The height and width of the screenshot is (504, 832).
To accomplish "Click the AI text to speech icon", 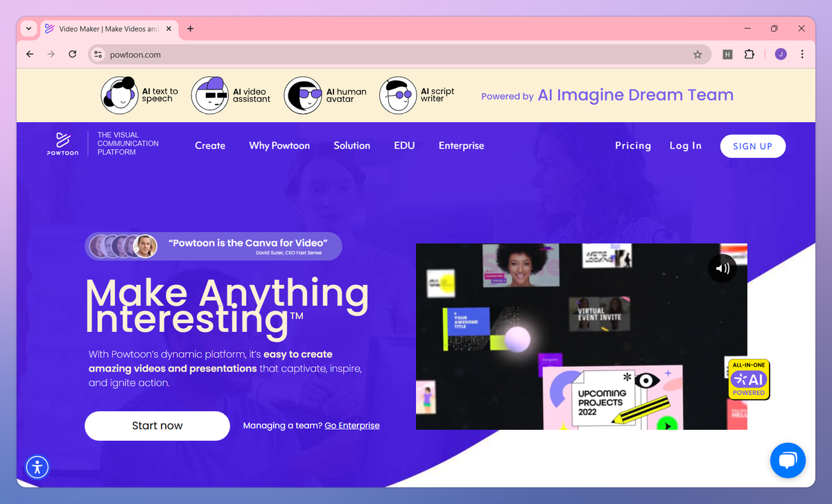I will [119, 95].
